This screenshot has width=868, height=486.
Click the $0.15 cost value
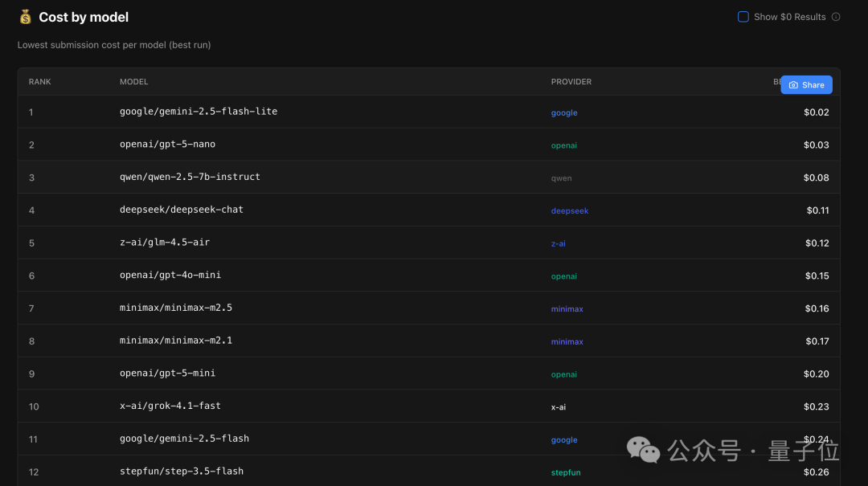pyautogui.click(x=817, y=276)
